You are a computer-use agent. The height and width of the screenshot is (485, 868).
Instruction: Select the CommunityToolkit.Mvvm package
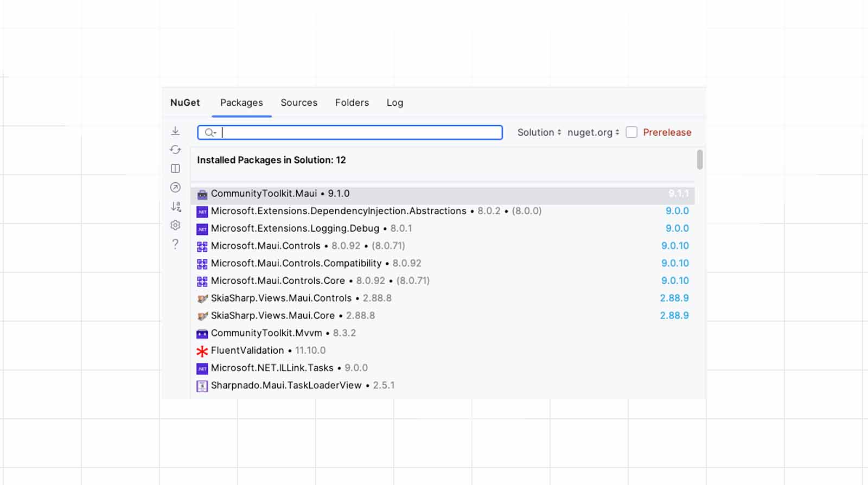pyautogui.click(x=443, y=333)
